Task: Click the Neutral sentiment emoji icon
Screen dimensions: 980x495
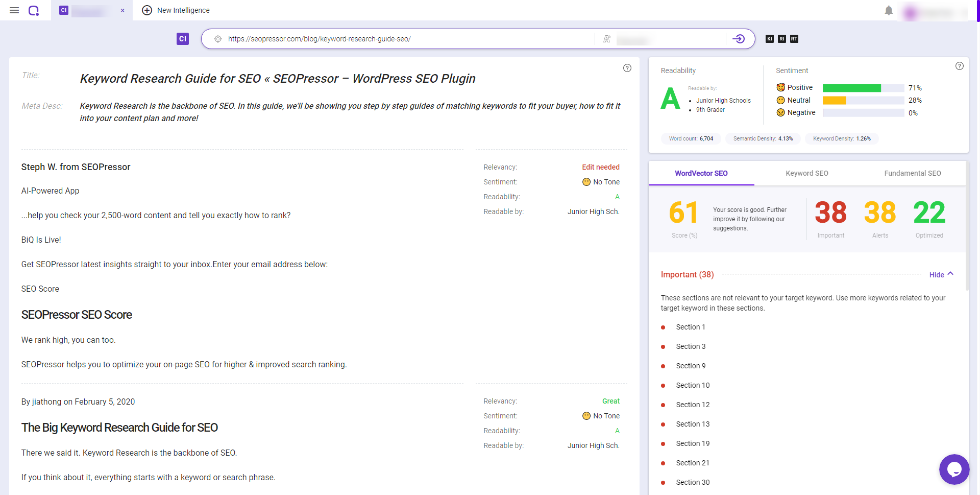Action: [x=780, y=100]
